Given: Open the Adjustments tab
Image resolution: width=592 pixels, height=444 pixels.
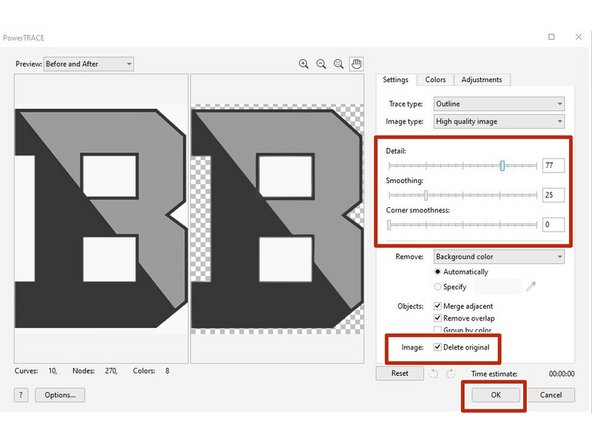Looking at the screenshot, I should click(482, 80).
